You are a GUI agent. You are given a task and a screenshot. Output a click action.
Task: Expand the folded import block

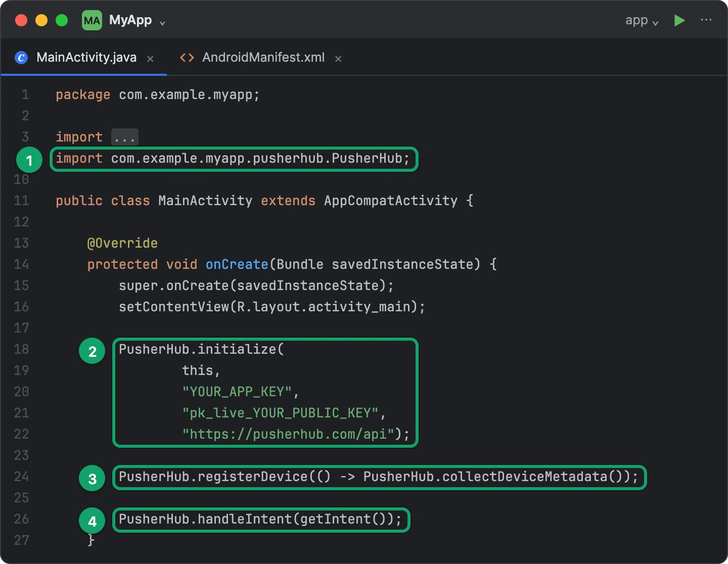click(x=124, y=137)
